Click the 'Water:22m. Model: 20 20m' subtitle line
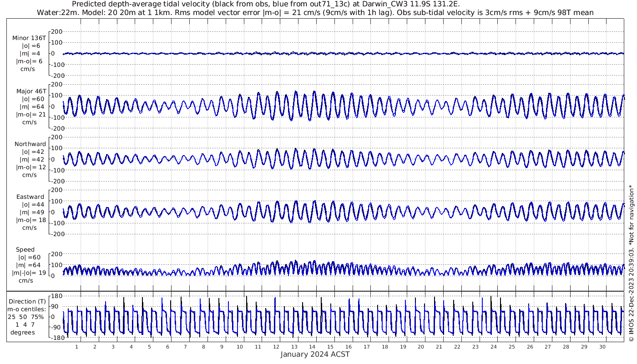The height and width of the screenshot is (364, 637). pos(315,12)
